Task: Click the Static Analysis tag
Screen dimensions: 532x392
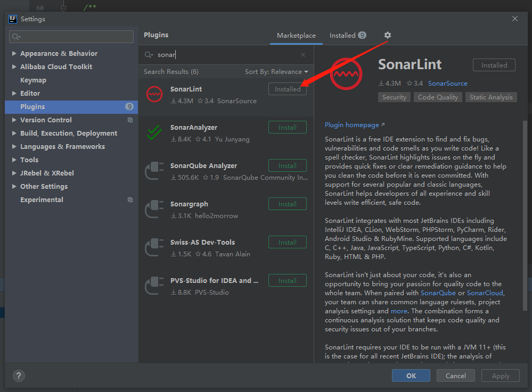Action: tap(491, 97)
